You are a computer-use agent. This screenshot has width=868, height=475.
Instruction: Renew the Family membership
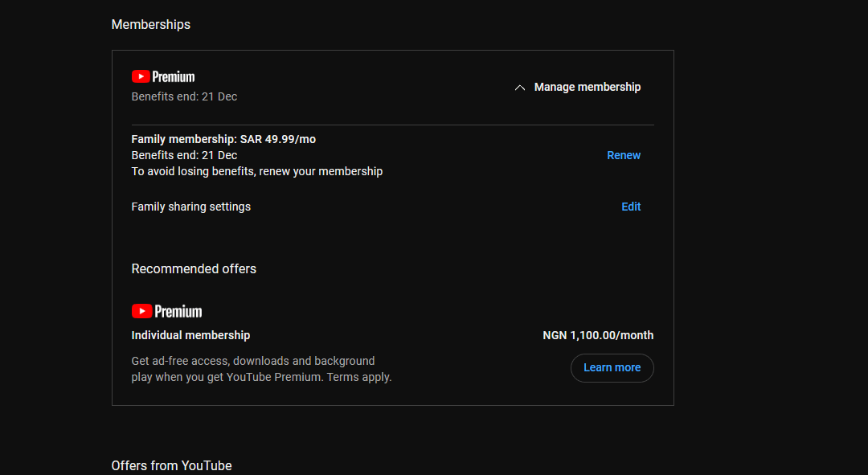pos(623,155)
